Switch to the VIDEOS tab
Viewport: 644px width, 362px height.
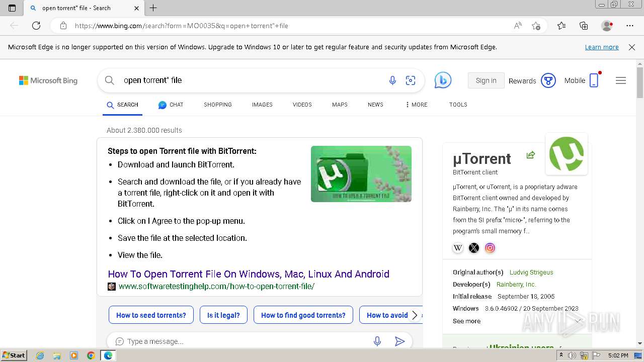click(302, 105)
